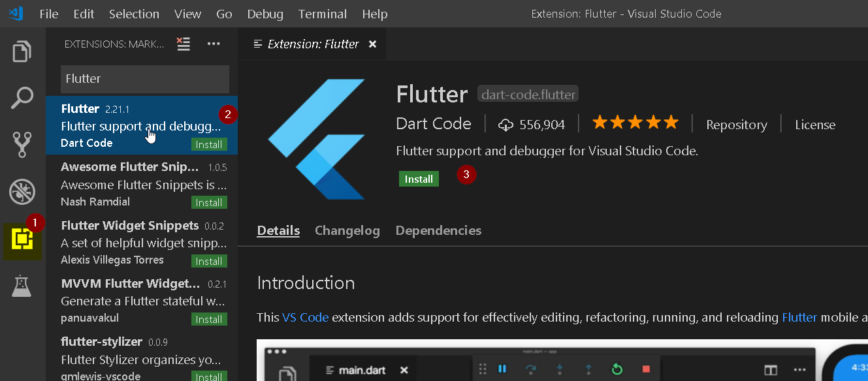Select the MVVM Flutter Widget extension row
Screen dimensions: 868x381
[x=142, y=301]
